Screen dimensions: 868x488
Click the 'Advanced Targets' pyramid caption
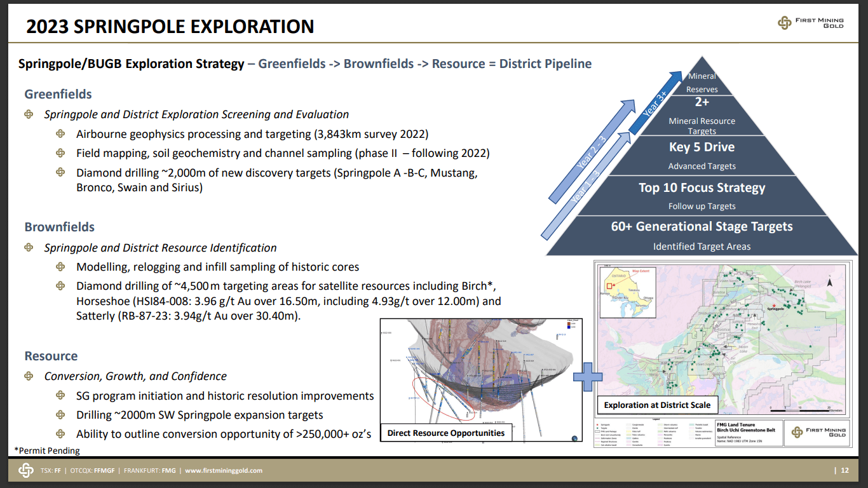[x=702, y=166]
